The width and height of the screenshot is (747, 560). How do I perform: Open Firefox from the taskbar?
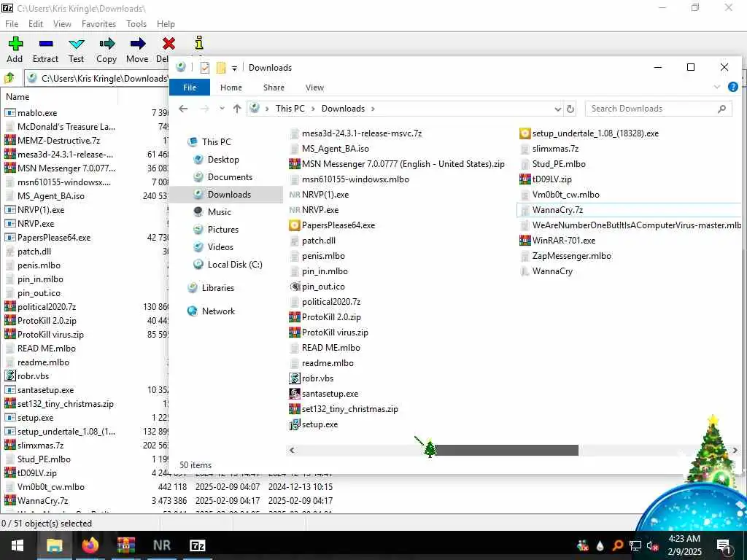[x=90, y=545]
